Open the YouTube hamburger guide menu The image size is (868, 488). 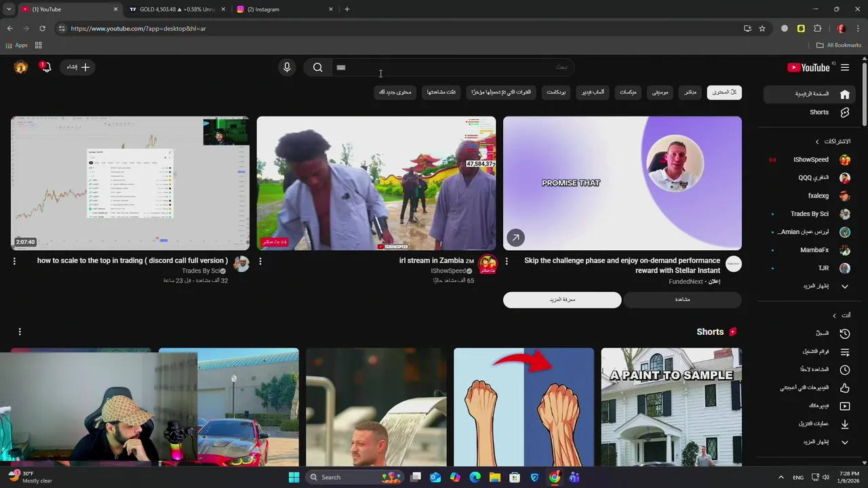(845, 67)
